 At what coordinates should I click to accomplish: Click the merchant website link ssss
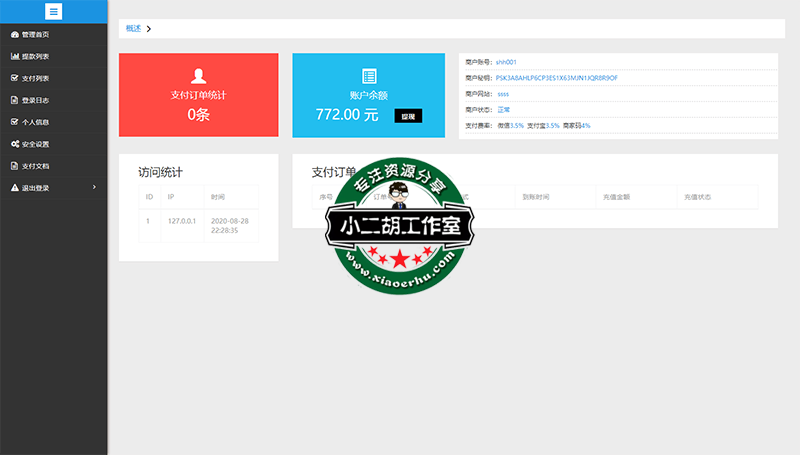pos(503,94)
